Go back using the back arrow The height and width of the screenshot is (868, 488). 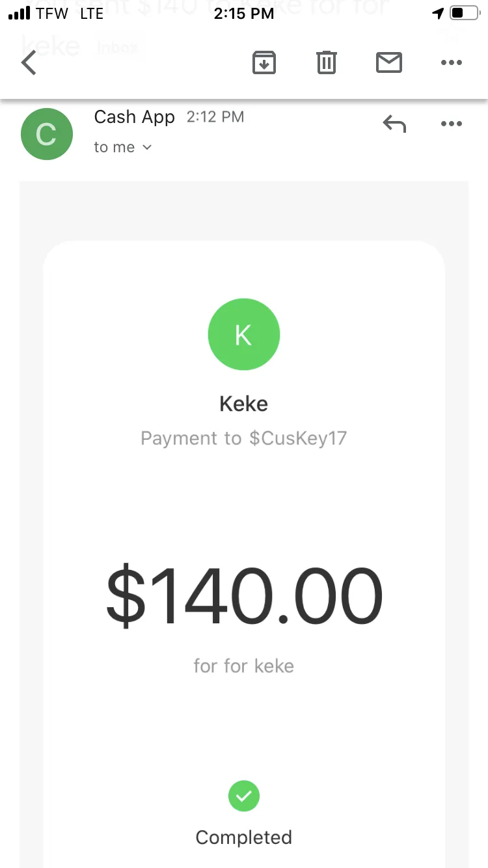(x=29, y=63)
